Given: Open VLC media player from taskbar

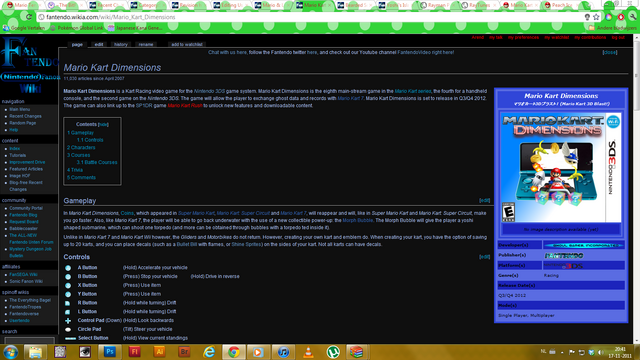Looking at the screenshot, I should (x=309, y=352).
